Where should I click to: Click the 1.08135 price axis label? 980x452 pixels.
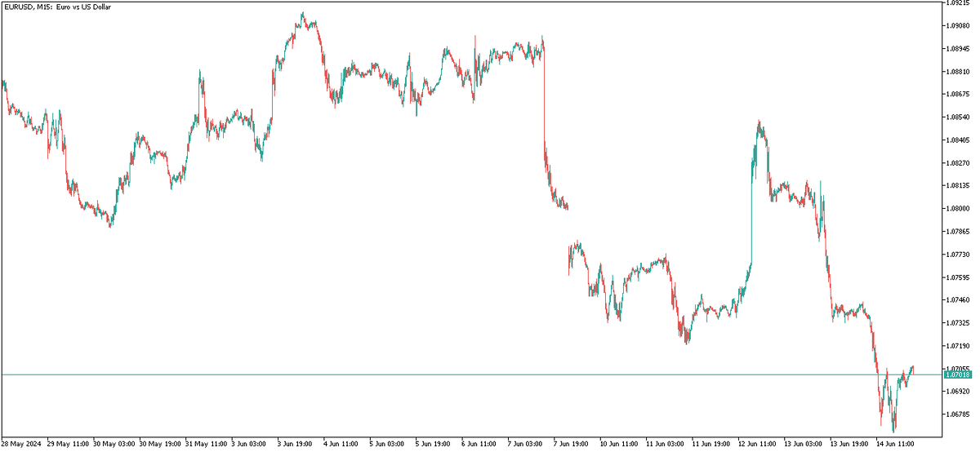coord(958,185)
